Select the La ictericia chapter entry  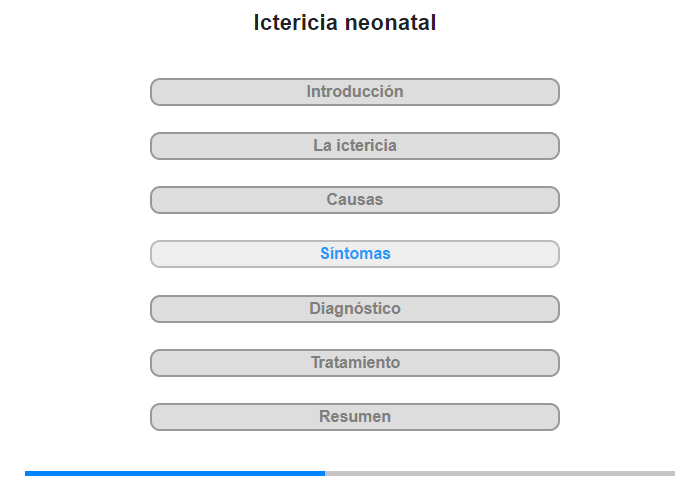click(x=354, y=146)
